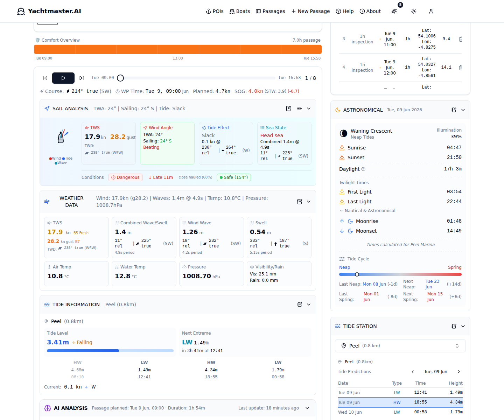Go to next tide prediction day
This screenshot has height=420, width=504.
tap(459, 372)
